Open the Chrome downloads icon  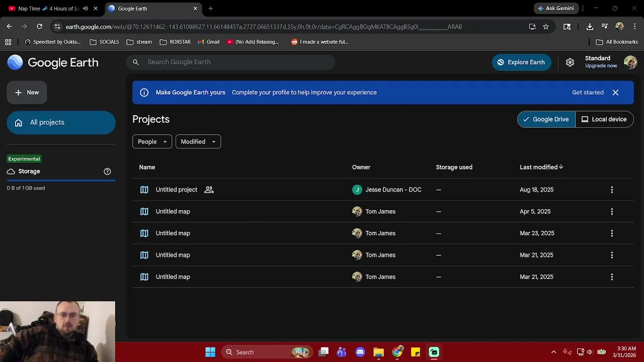pyautogui.click(x=590, y=27)
